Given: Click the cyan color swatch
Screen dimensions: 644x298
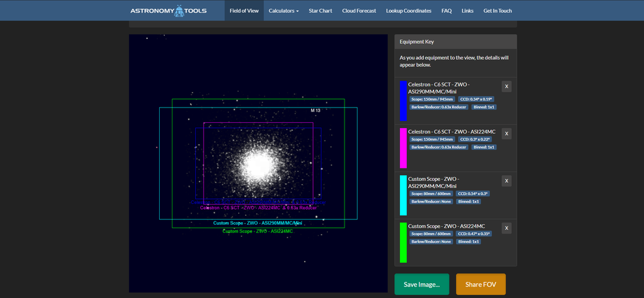Looking at the screenshot, I should (403, 195).
